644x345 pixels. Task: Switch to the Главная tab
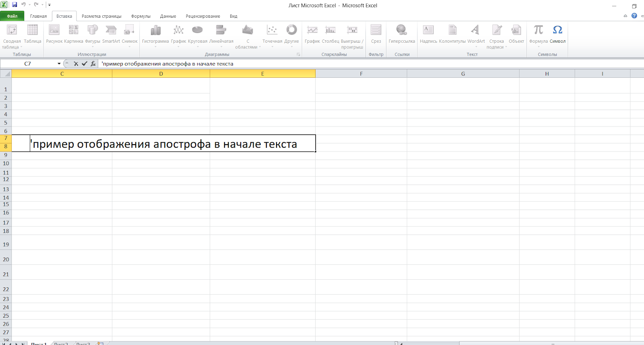38,16
